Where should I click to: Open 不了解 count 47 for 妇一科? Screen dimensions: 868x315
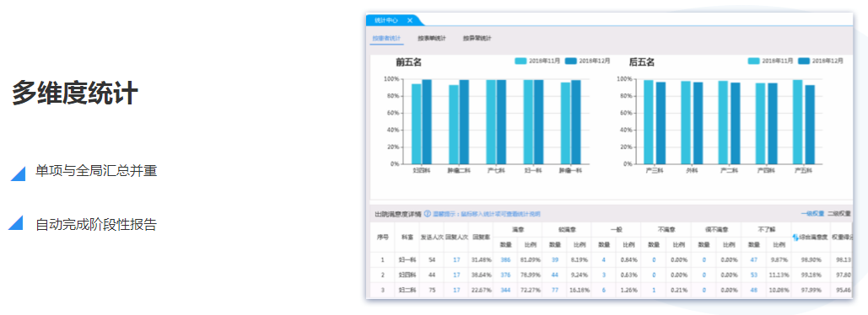coord(753,259)
